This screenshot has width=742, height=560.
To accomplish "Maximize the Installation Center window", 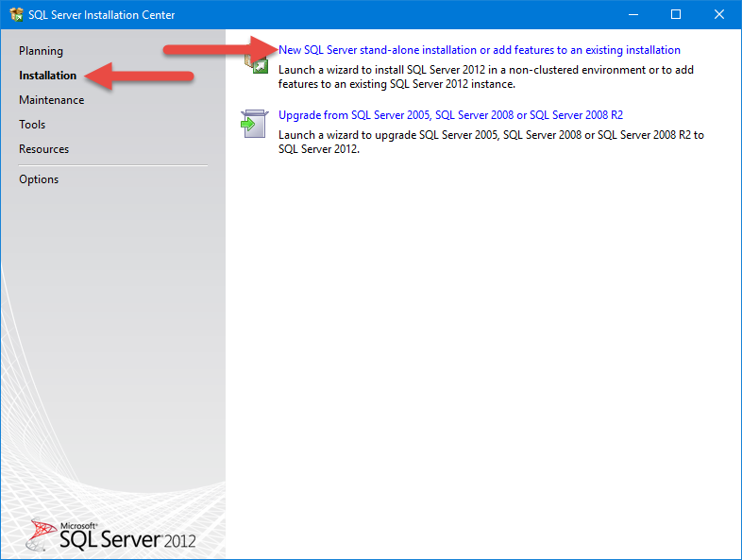I will pos(676,15).
